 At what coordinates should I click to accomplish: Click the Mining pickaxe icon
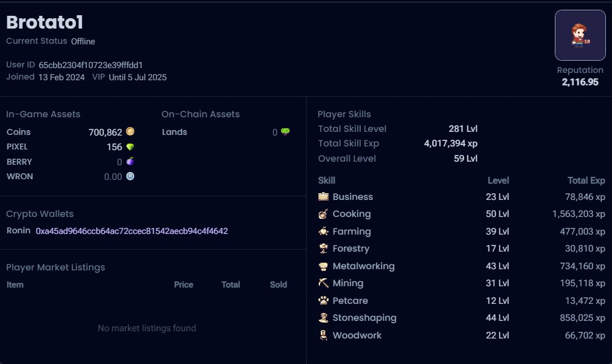[323, 283]
